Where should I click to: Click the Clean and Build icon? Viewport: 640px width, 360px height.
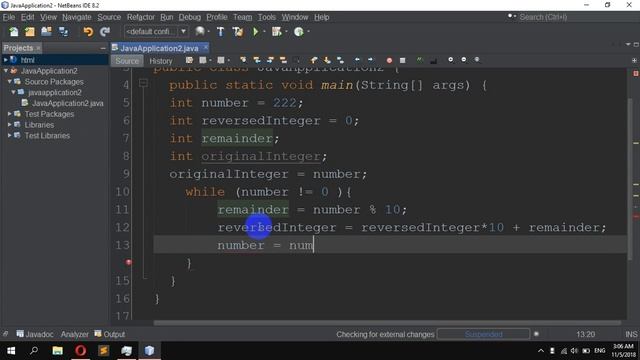coord(238,31)
